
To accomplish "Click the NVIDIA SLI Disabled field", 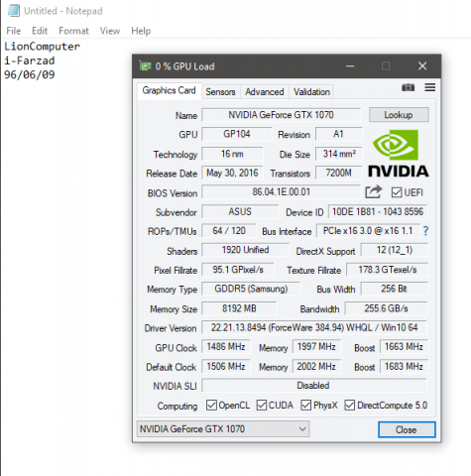I will pyautogui.click(x=314, y=386).
